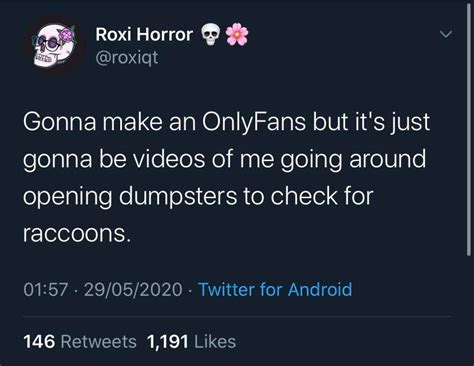The width and height of the screenshot is (474, 366).
Task: Click the word Gonna starting the tweet
Action: (x=60, y=123)
